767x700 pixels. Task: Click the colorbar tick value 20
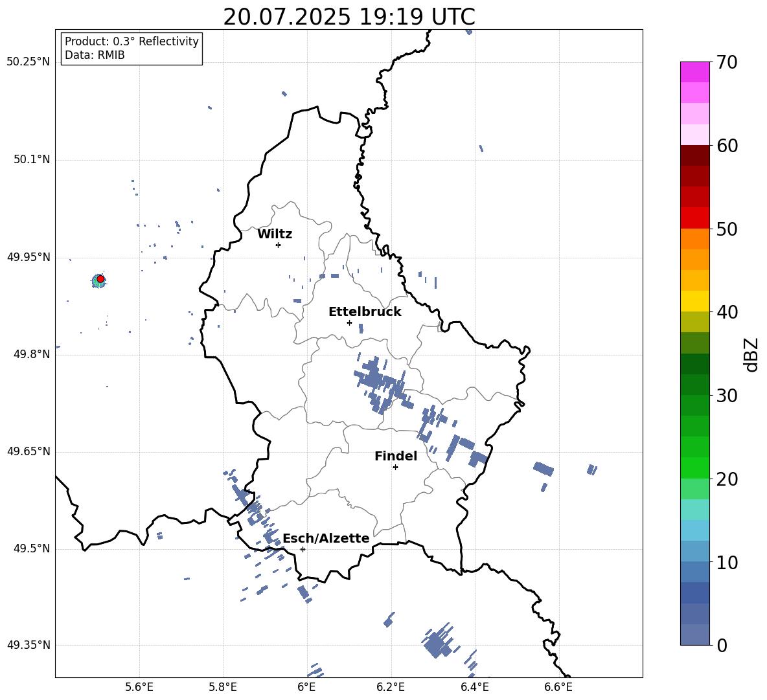pos(727,479)
